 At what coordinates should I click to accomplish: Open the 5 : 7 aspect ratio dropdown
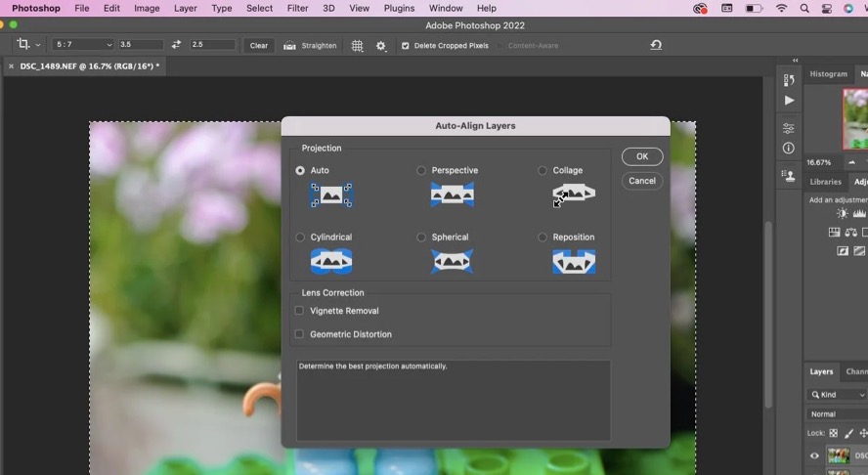tap(83, 45)
